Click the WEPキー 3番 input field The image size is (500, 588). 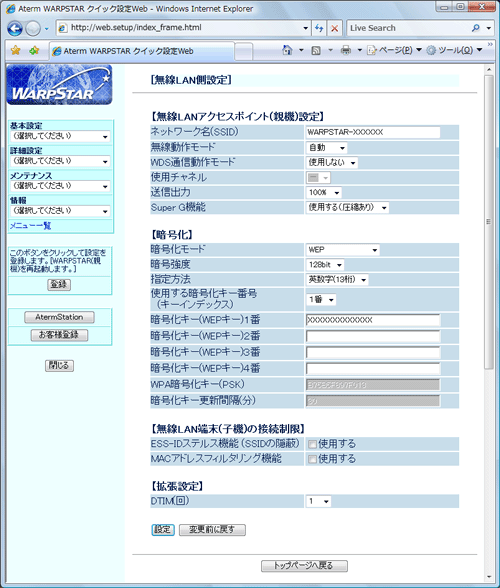(x=373, y=352)
